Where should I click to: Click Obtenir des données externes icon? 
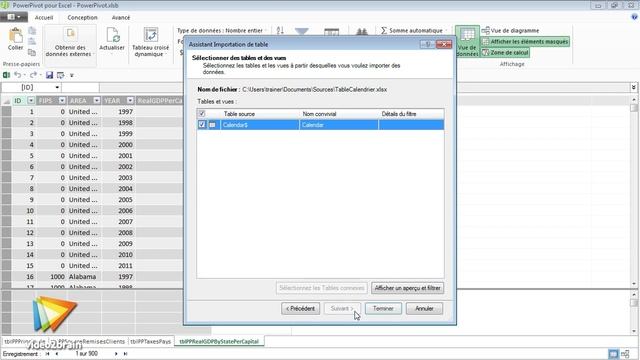tap(71, 35)
